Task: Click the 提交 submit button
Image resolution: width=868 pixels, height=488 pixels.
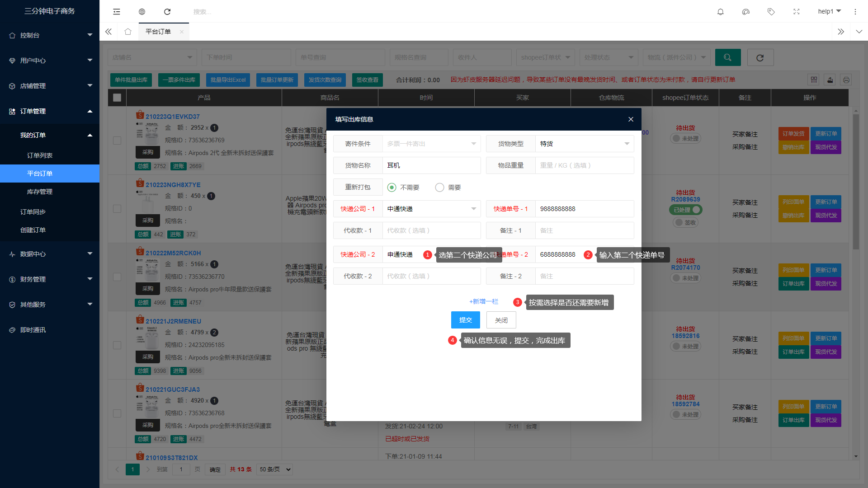Action: [465, 320]
